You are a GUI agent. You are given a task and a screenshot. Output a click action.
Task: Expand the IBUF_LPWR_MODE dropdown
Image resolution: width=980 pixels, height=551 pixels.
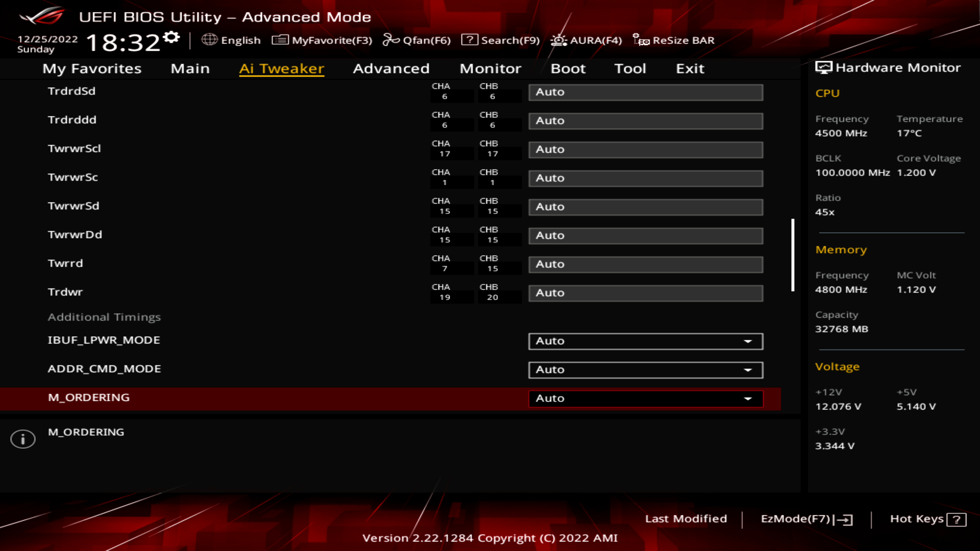coord(749,341)
